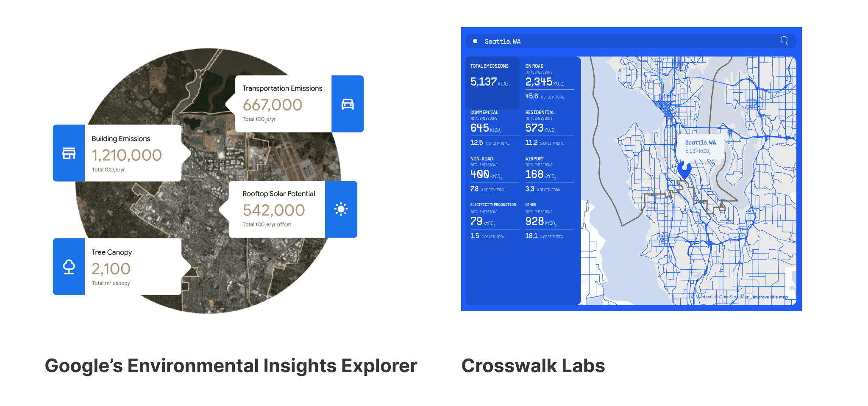Select the On Road emissions tile

tap(548, 83)
